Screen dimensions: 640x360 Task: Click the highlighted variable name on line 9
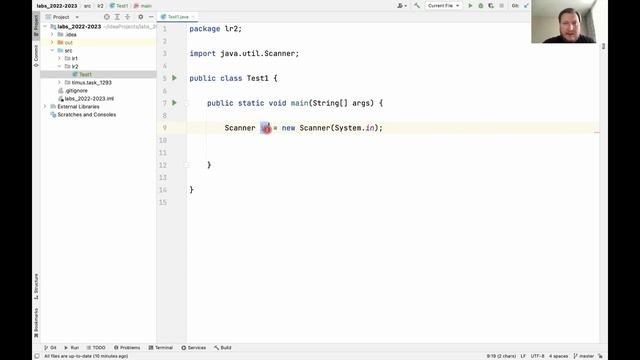[x=266, y=128]
